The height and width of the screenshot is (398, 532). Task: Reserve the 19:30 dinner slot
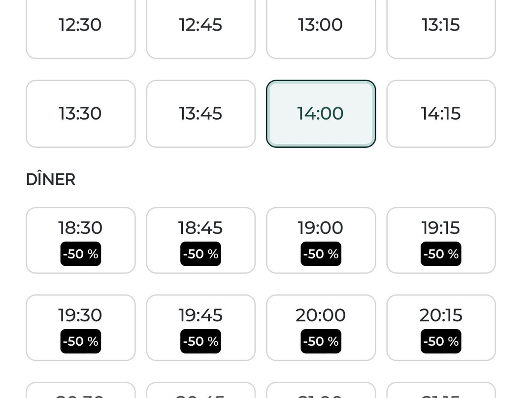81,328
